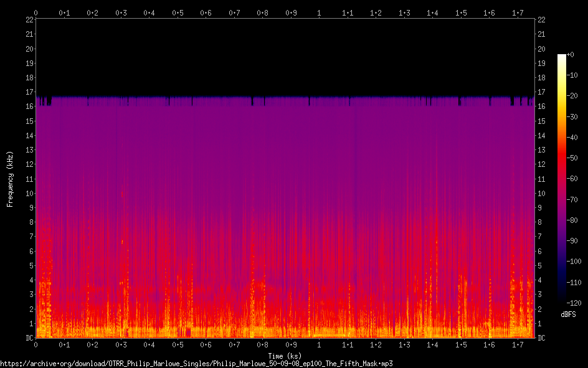Select the 0.5 tick on bottom time axis

click(x=178, y=344)
